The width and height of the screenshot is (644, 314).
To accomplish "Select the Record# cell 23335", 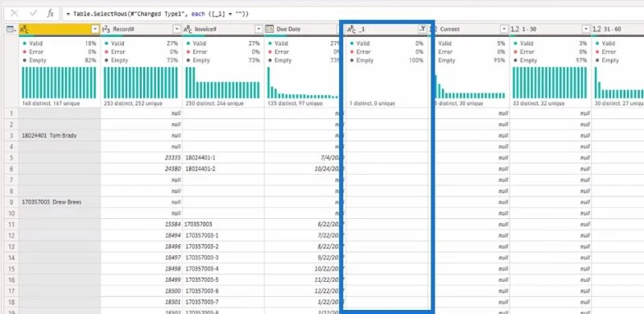I will (x=142, y=158).
